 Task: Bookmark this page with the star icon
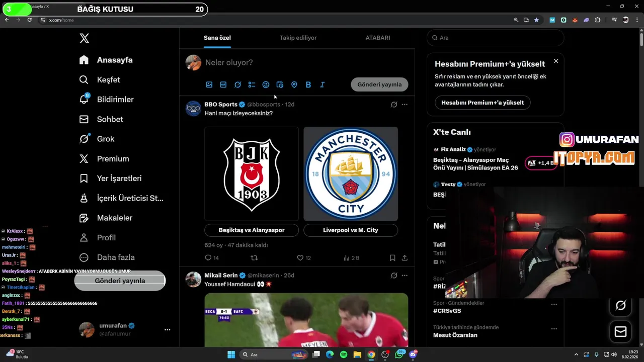(x=536, y=20)
